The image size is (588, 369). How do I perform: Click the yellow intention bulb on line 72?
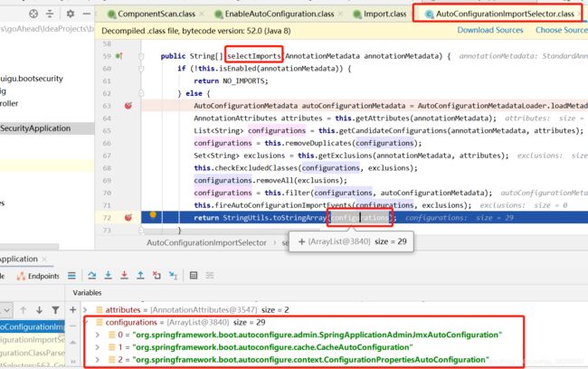(153, 215)
